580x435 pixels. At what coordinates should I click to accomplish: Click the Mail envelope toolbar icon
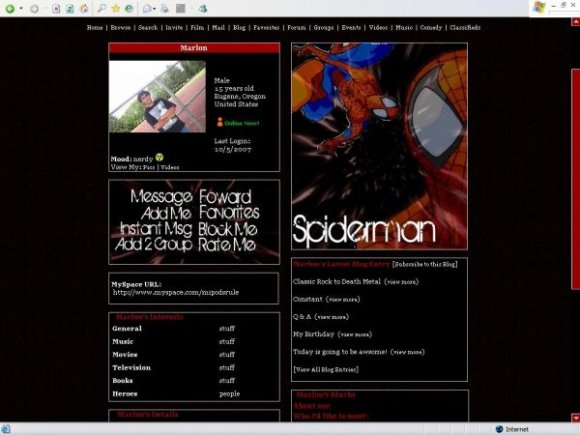click(x=147, y=9)
